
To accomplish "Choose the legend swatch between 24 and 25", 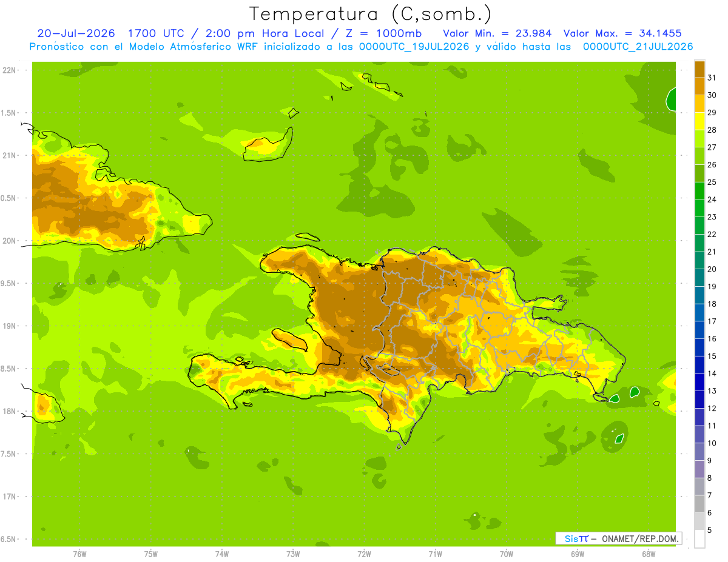I will 699,191.
